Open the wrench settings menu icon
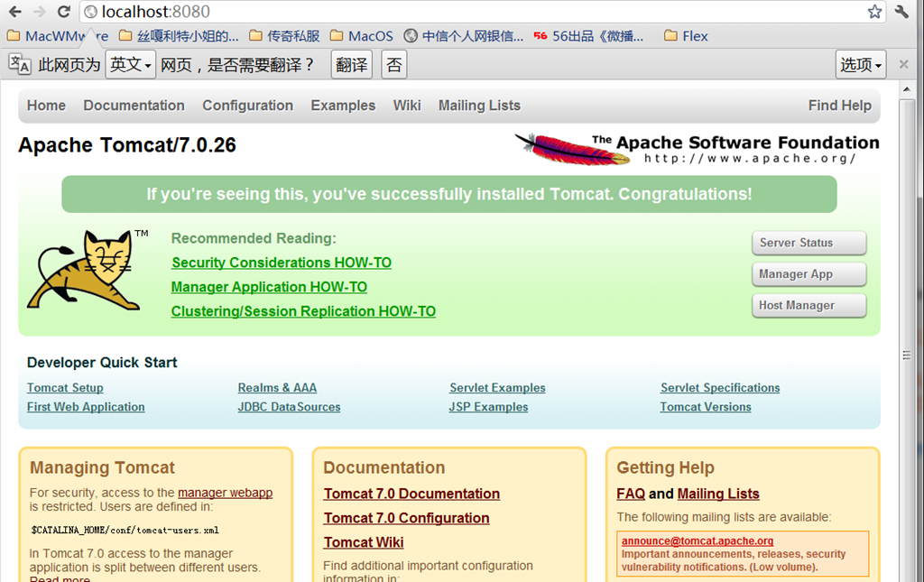This screenshot has width=924, height=582. click(902, 12)
